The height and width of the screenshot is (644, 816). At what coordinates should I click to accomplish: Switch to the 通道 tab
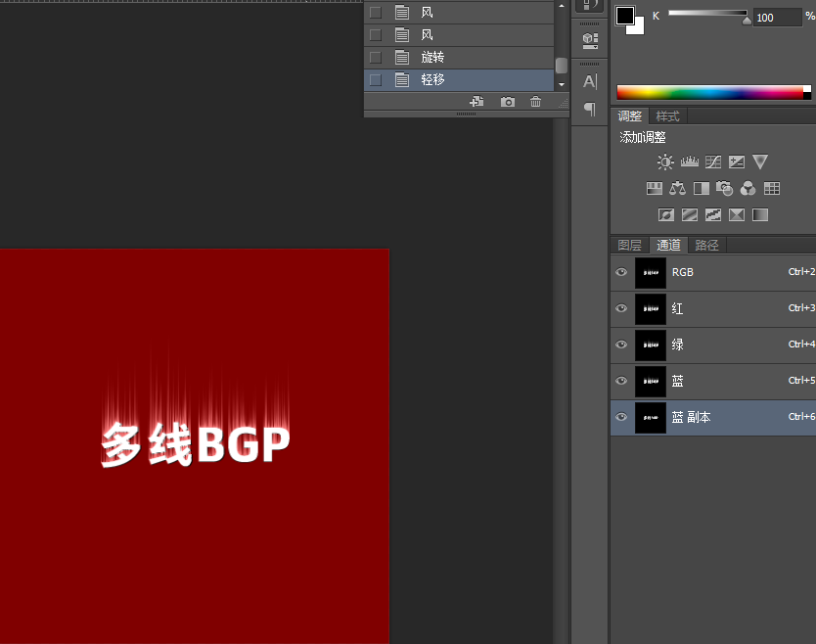[x=668, y=246]
